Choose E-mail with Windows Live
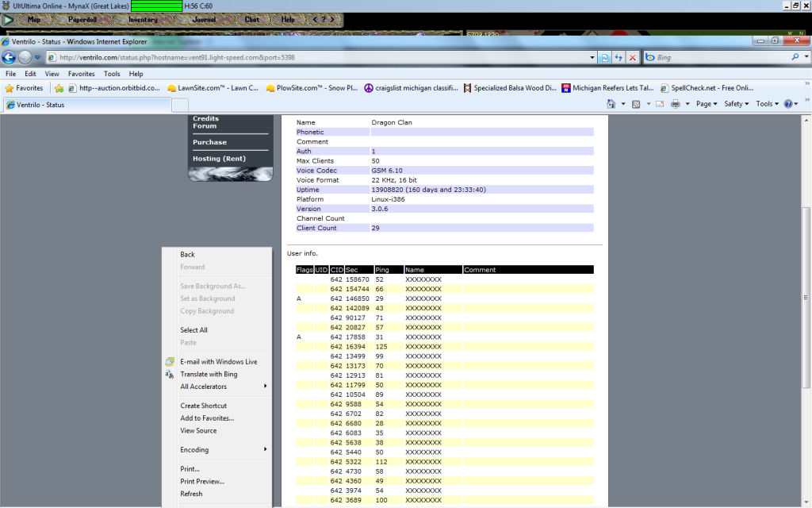The height and width of the screenshot is (508, 812). click(217, 362)
